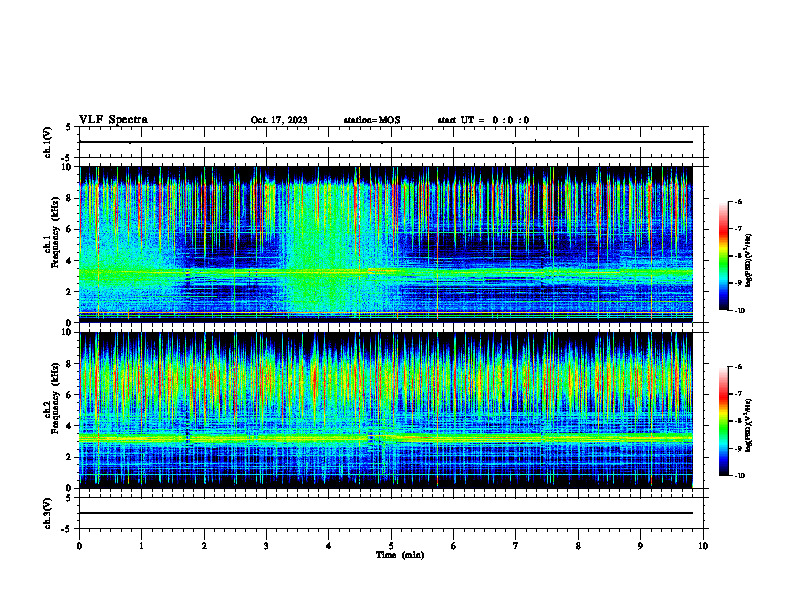This screenshot has width=792, height=612.
Task: Click time axis tick label "10"
Action: (x=703, y=546)
